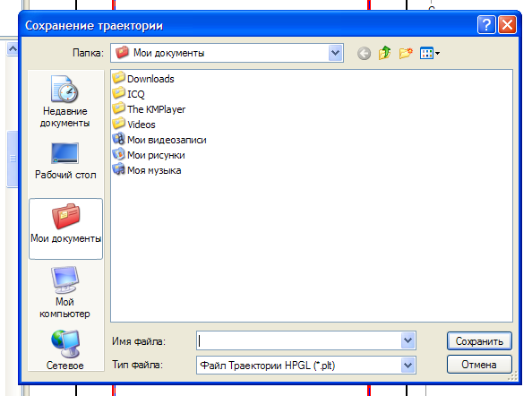Select the Мои рисунки folder

pos(149,155)
